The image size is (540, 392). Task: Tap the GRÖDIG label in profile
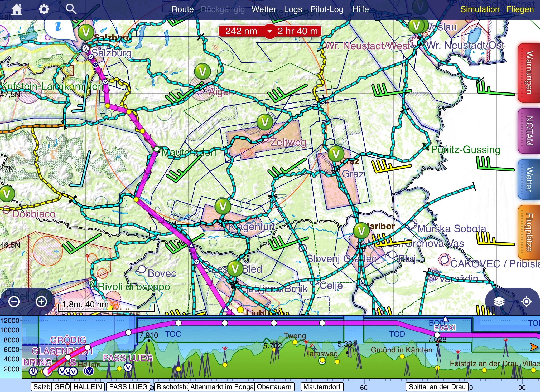coord(68,340)
